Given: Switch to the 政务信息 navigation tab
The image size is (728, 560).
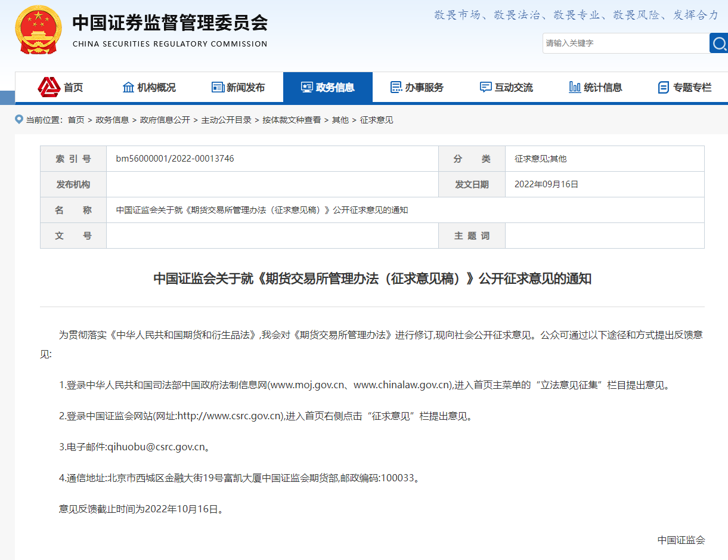Looking at the screenshot, I should click(329, 87).
